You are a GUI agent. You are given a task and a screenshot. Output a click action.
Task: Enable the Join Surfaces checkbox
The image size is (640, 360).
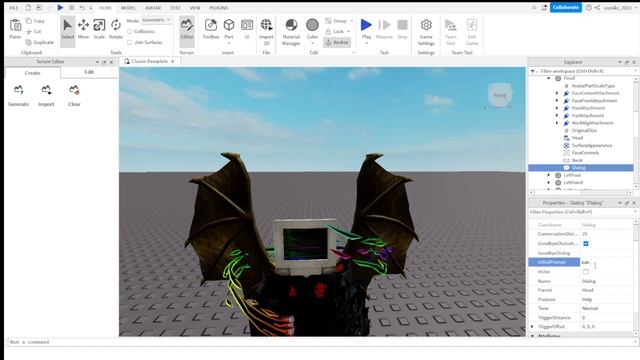[129, 42]
